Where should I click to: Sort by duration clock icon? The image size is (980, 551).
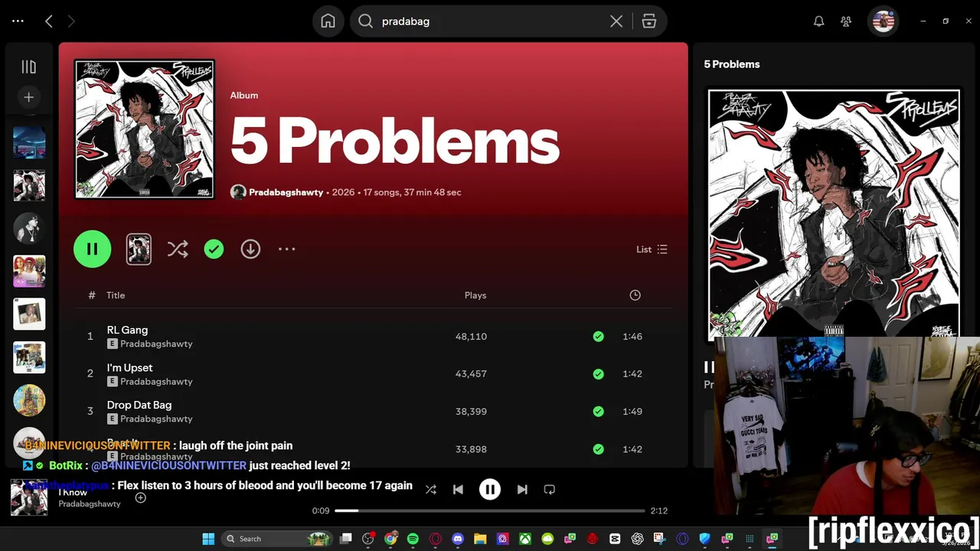pos(635,295)
